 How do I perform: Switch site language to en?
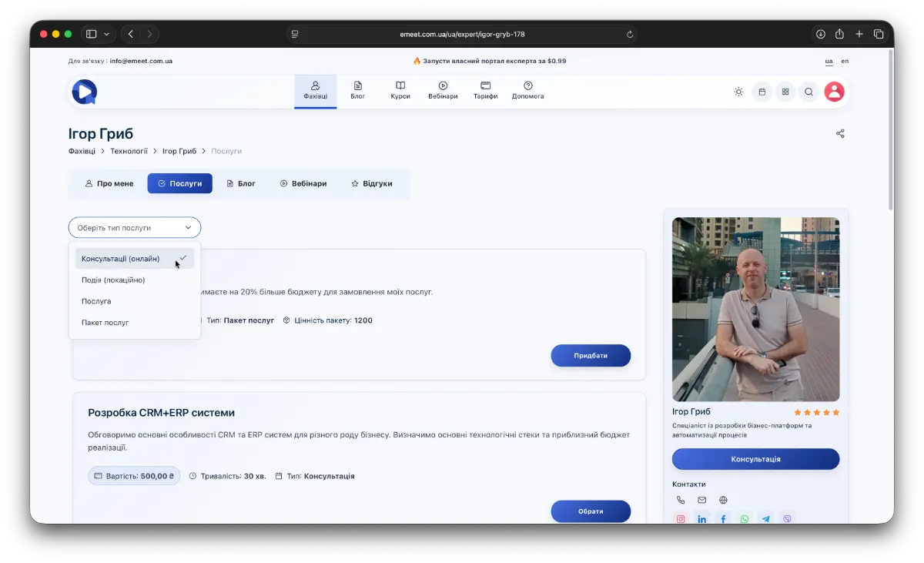[845, 61]
